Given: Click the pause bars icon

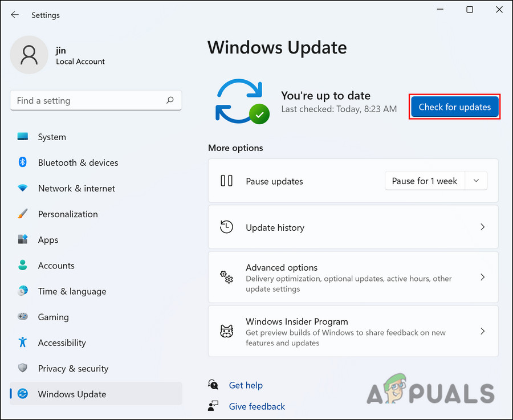Looking at the screenshot, I should (226, 181).
